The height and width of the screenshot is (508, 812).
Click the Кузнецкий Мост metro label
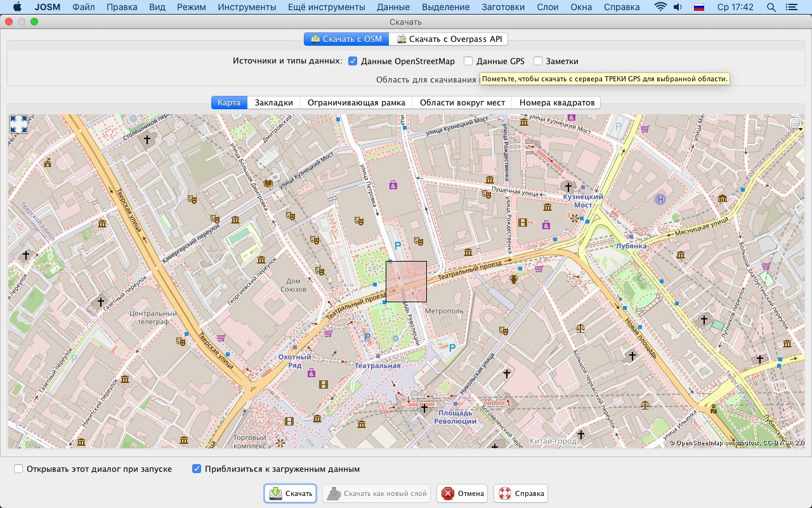tap(583, 201)
